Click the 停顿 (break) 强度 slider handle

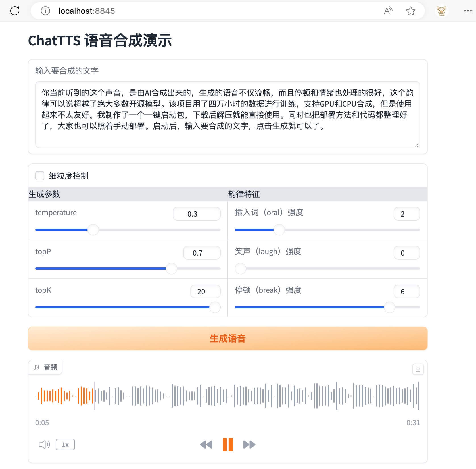(389, 307)
